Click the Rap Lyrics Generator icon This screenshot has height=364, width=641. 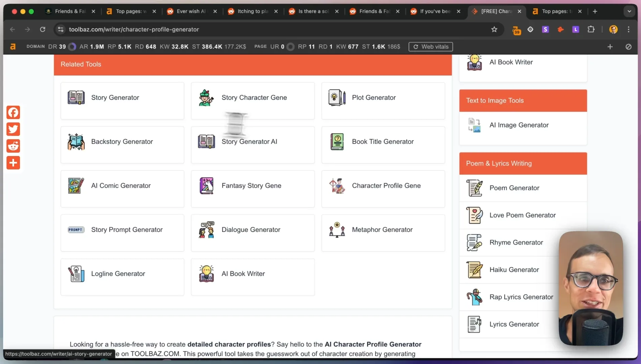[474, 297]
